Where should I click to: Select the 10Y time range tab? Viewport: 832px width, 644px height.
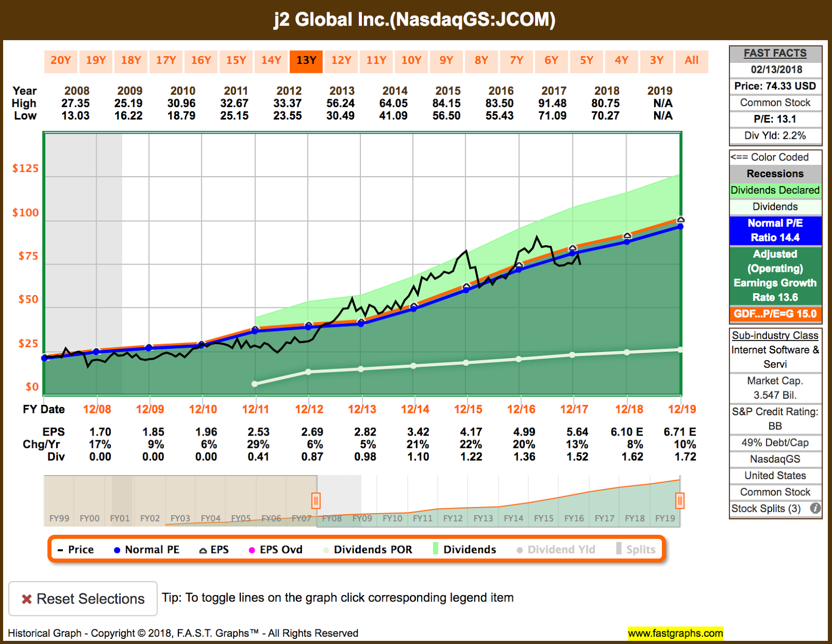[x=411, y=61]
